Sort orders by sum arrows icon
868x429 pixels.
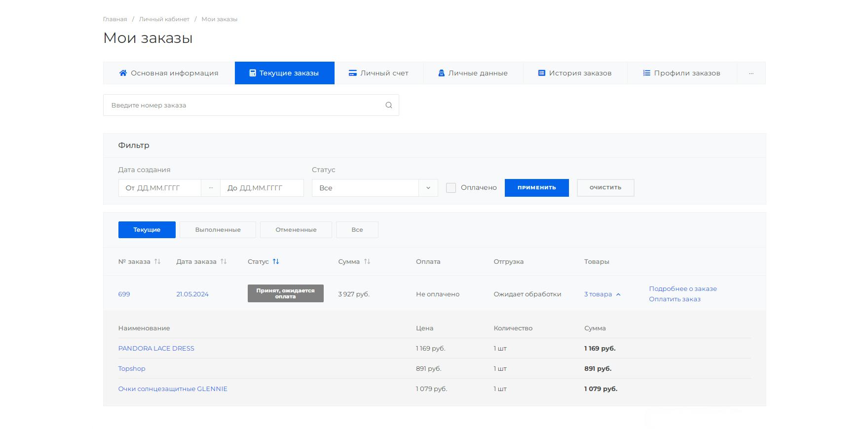click(367, 261)
